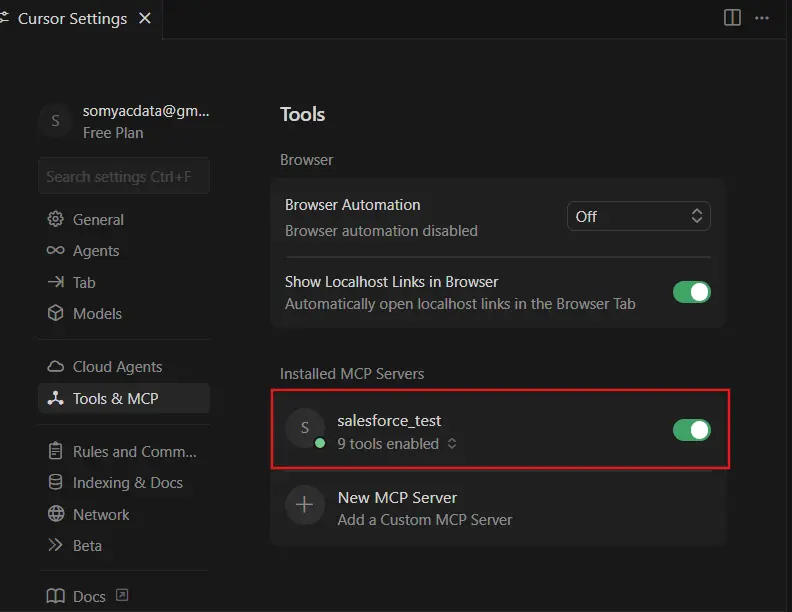Click the Network globe icon
Viewport: 792px width, 612px height.
[x=56, y=514]
